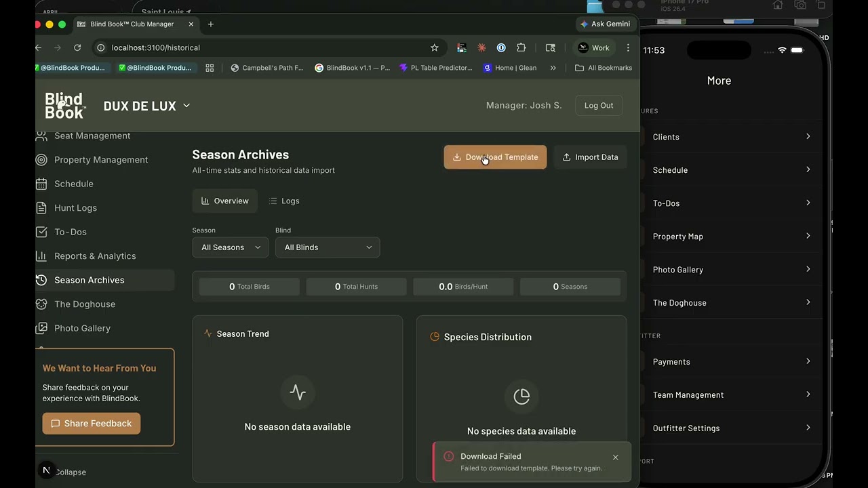
Task: Go to Schedule in web sidebar
Action: [105, 184]
